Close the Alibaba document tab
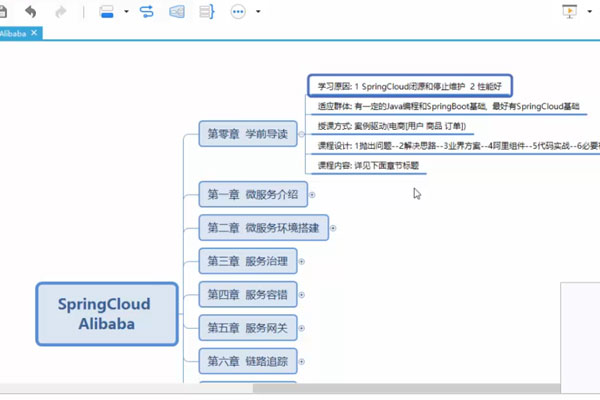The width and height of the screenshot is (600, 400). tap(34, 33)
